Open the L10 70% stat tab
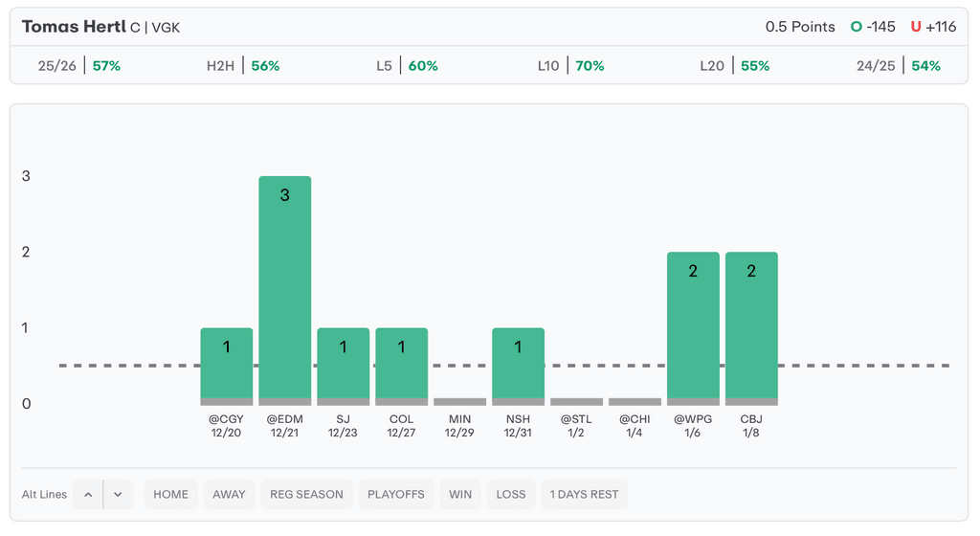Image resolution: width=980 pixels, height=536 pixels. (570, 66)
